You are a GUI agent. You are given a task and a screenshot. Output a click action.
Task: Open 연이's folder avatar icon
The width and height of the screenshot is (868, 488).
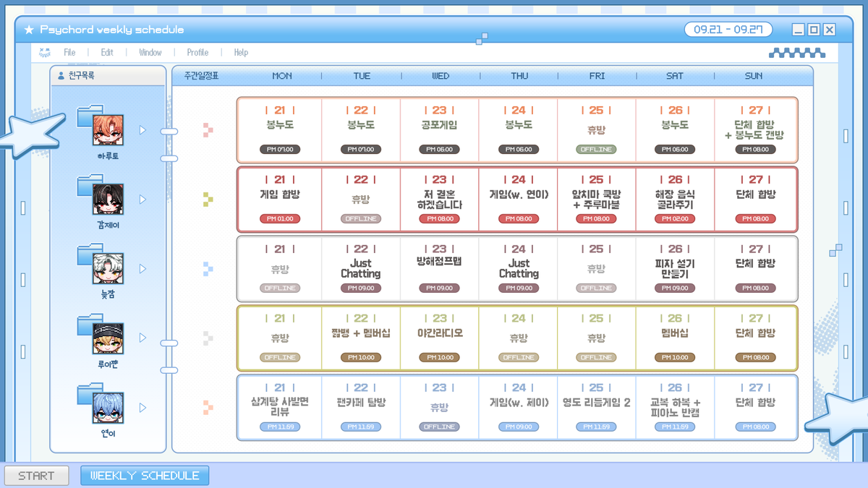(101, 404)
